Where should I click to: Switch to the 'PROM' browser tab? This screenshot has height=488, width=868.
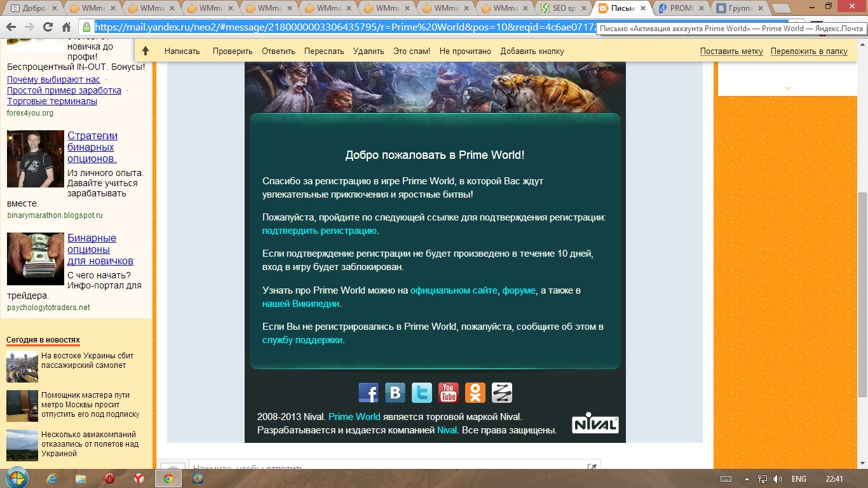(x=681, y=8)
